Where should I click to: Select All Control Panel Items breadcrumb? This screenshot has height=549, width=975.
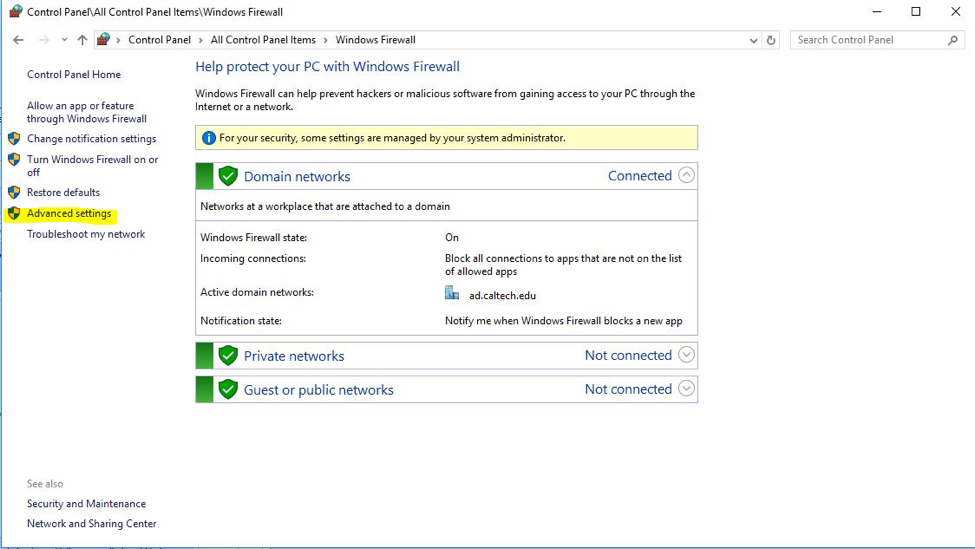[x=262, y=40]
